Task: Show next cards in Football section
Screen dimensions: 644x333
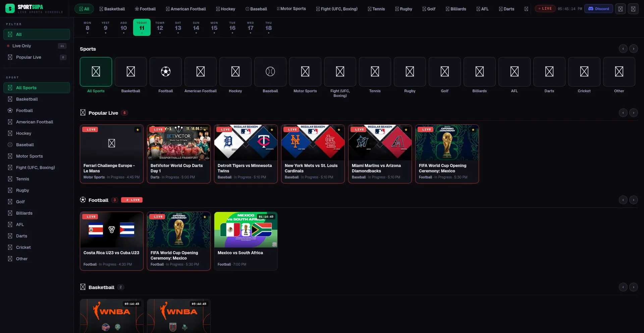Action: click(x=634, y=200)
